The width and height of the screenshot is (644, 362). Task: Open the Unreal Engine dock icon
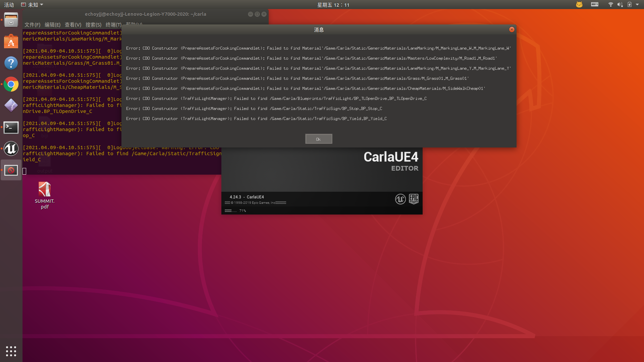[11, 149]
